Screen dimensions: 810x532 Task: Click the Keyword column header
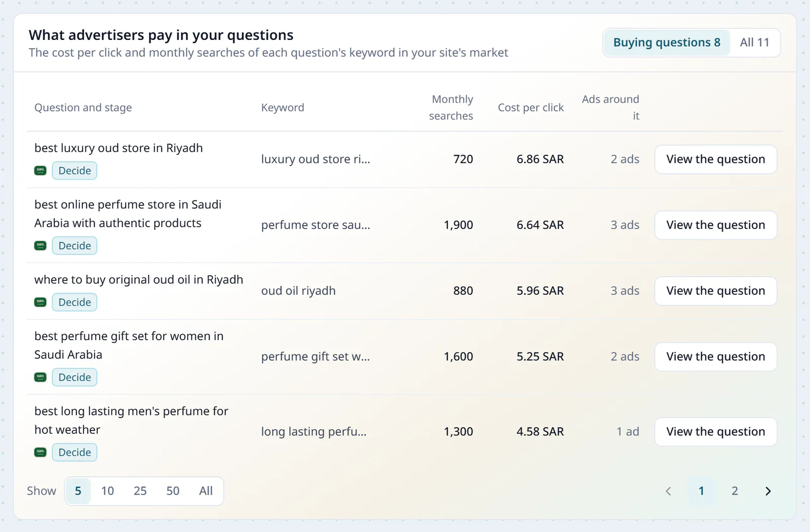282,107
